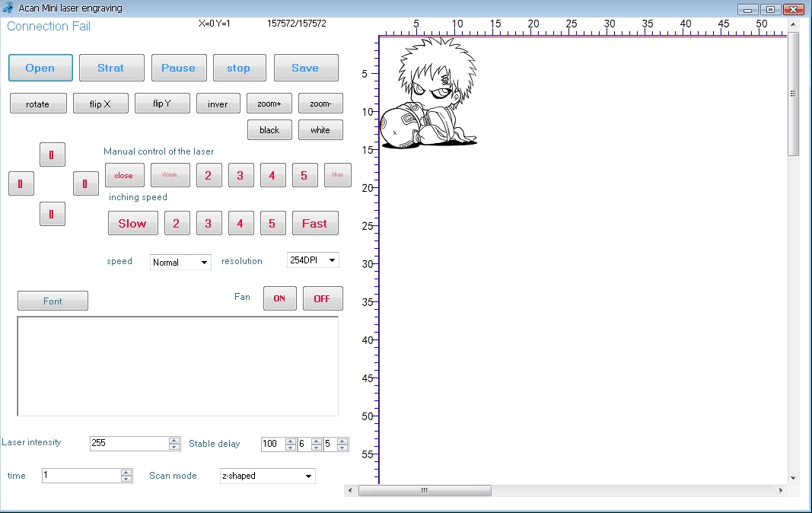Image resolution: width=812 pixels, height=513 pixels.
Task: Click the cartoon character preview image
Action: tap(428, 94)
